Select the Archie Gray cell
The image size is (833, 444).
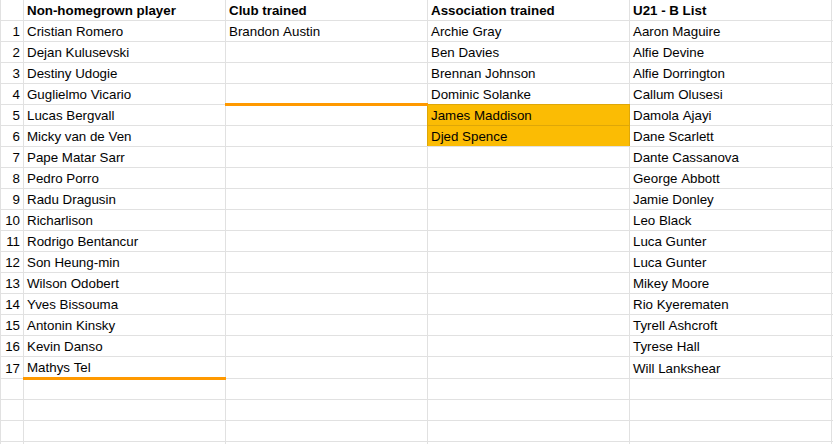[466, 32]
